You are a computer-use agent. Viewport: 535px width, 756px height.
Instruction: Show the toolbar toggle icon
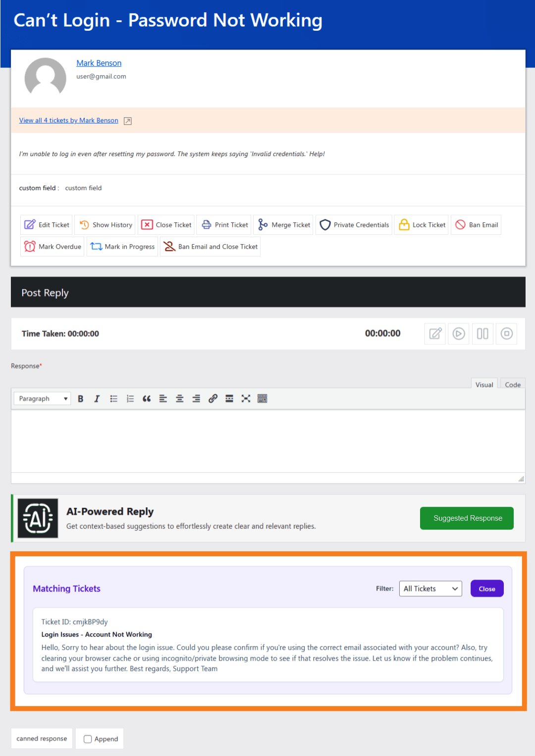point(263,399)
